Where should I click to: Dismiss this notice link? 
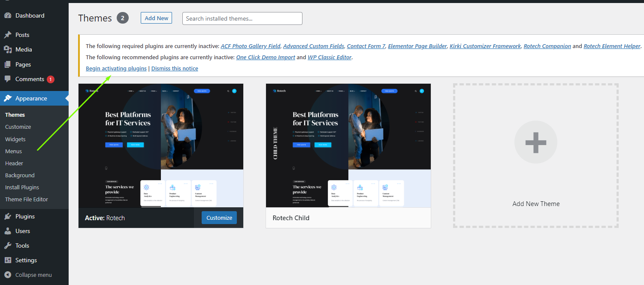coord(175,68)
